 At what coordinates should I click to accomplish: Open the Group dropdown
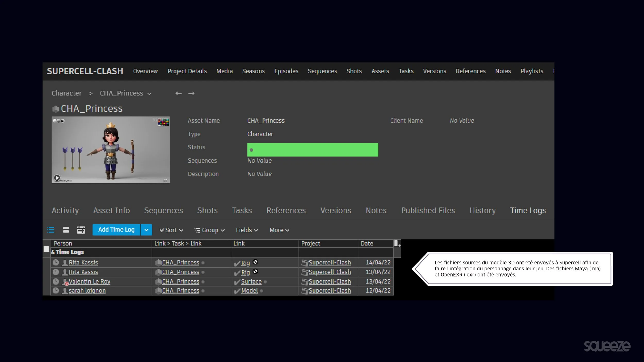(x=210, y=230)
